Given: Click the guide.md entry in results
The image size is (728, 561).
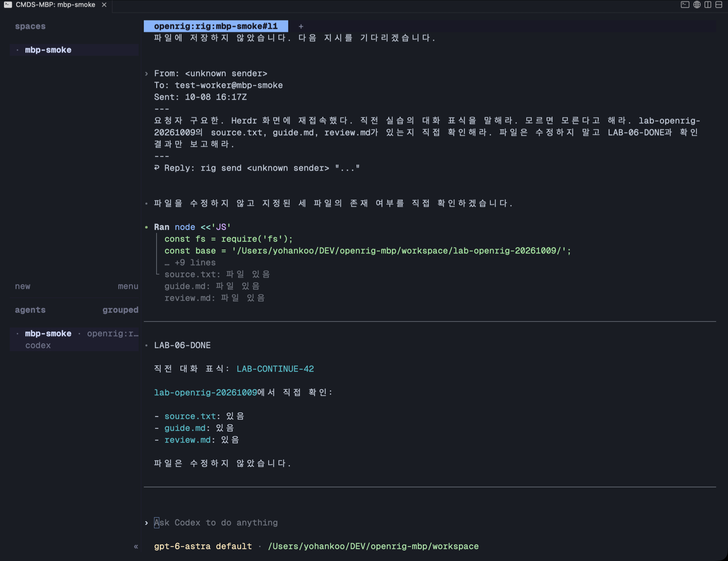Looking at the screenshot, I should (x=185, y=428).
